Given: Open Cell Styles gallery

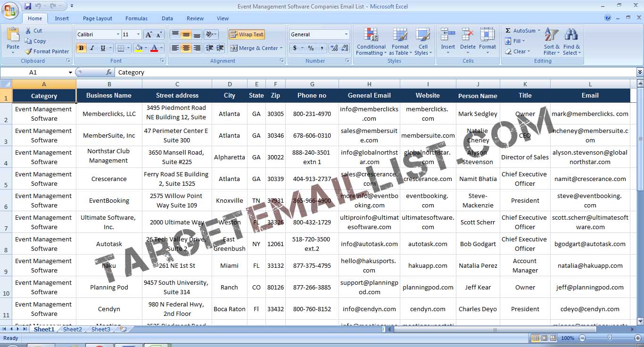Looking at the screenshot, I should tap(423, 41).
